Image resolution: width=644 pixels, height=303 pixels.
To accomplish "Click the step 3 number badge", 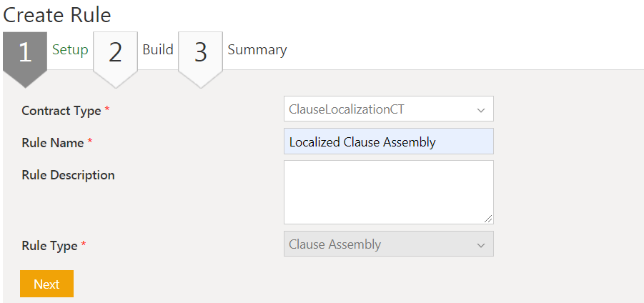I will [200, 52].
